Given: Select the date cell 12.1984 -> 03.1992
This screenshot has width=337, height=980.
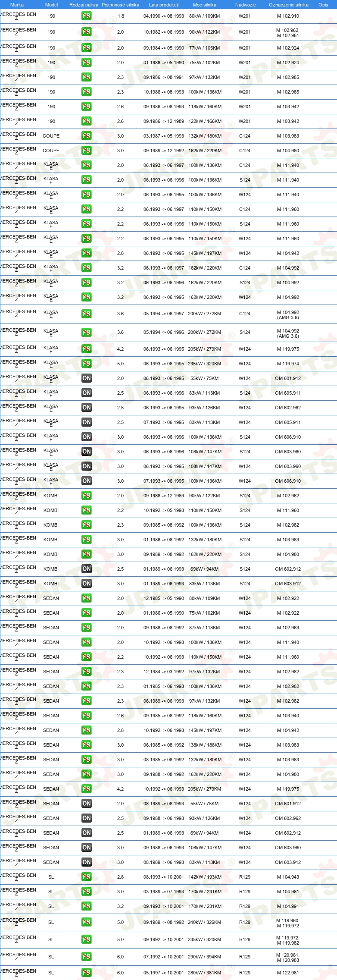Looking at the screenshot, I should 164,672.
